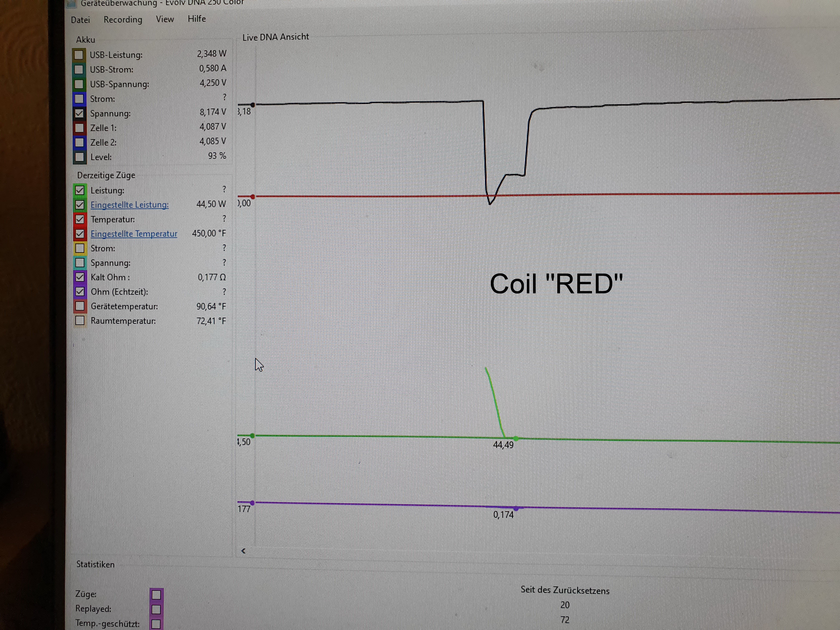Enable the Zelle 1 checkbox
This screenshot has height=630, width=840.
pos(79,128)
